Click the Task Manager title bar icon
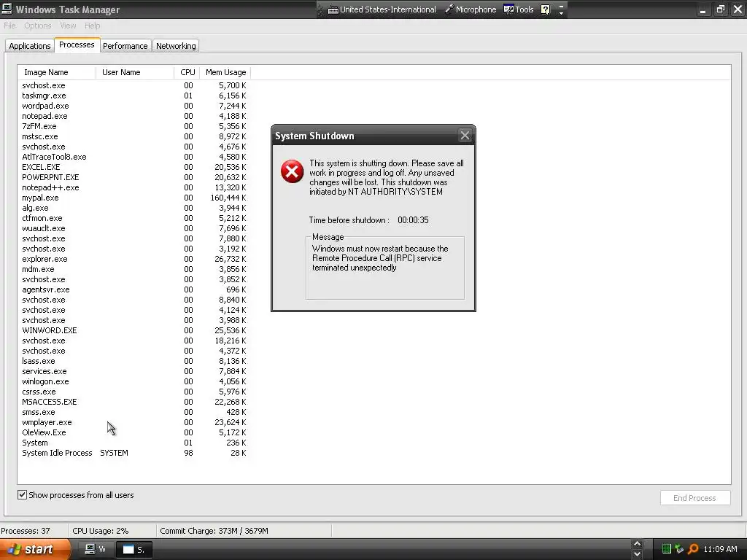Image resolution: width=747 pixels, height=560 pixels. [7, 9]
